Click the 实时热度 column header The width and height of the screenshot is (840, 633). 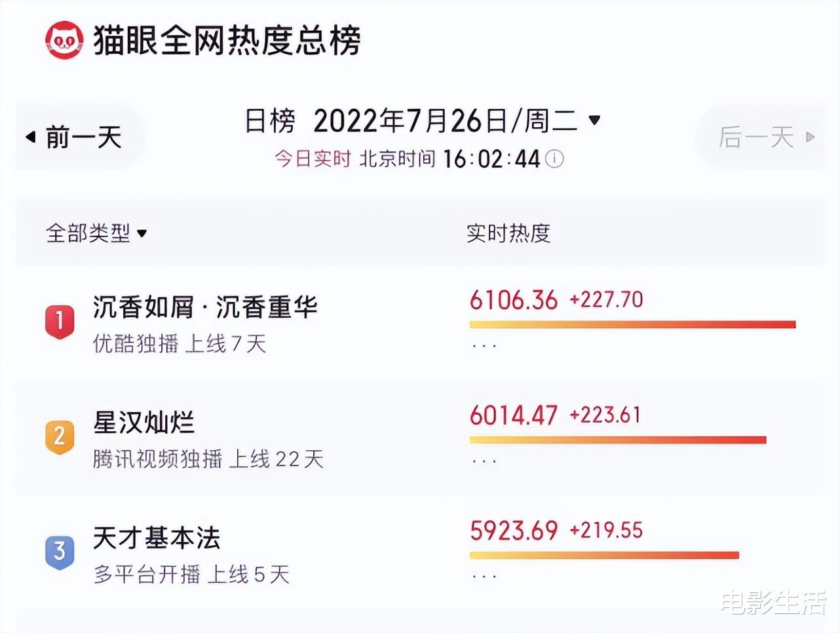pyautogui.click(x=508, y=233)
